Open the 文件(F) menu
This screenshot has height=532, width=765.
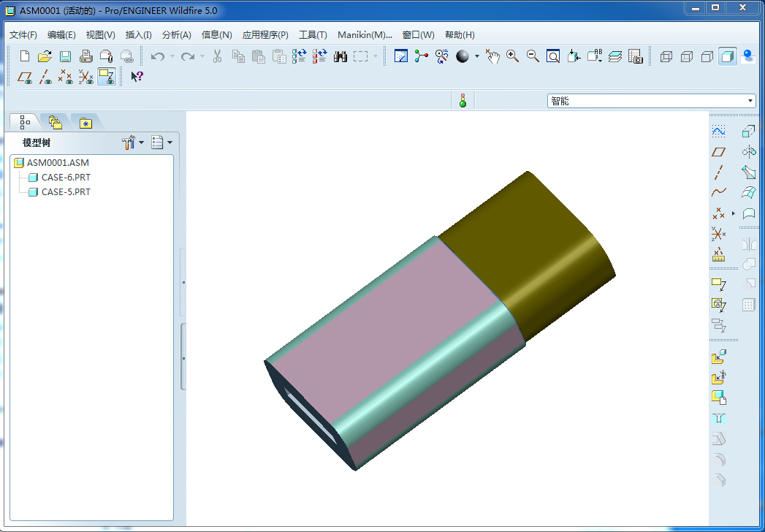click(x=23, y=34)
